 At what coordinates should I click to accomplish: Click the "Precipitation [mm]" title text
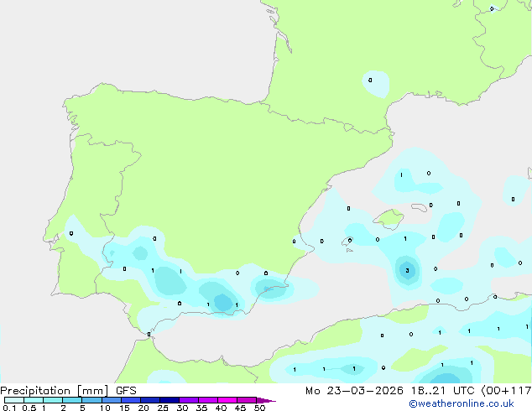[54, 391]
